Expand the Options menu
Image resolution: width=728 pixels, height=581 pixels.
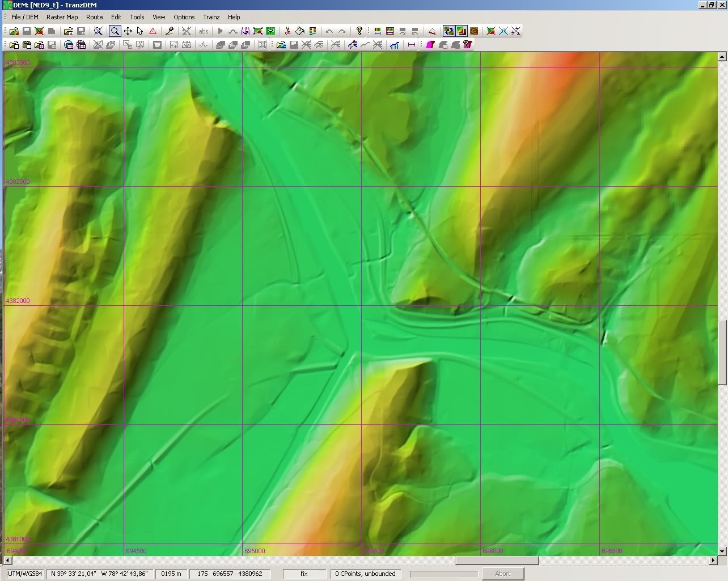tap(184, 17)
